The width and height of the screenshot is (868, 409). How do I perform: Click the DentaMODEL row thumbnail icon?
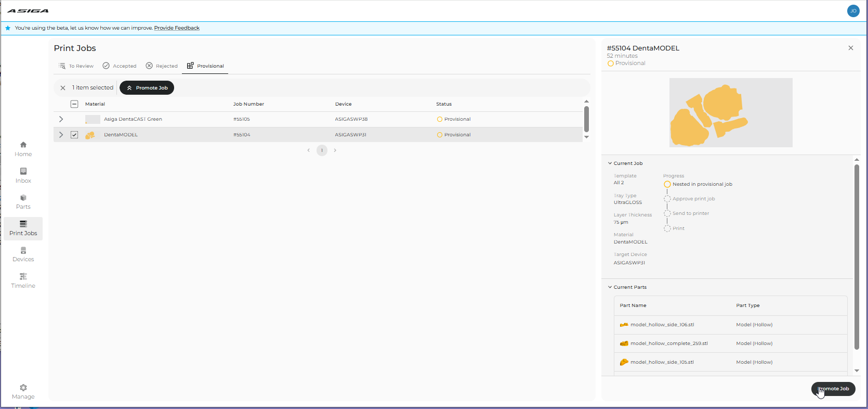coord(90,135)
